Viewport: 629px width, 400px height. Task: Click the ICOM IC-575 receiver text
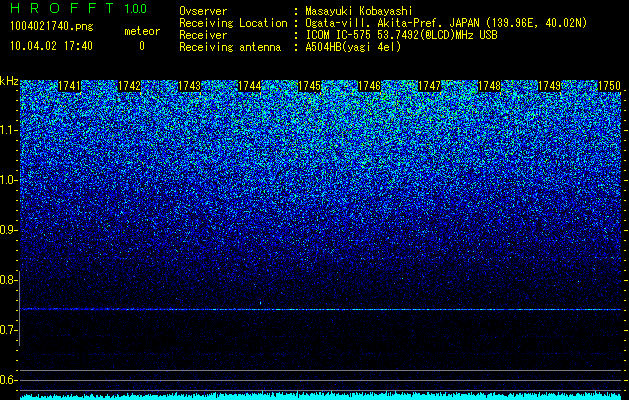pyautogui.click(x=401, y=35)
